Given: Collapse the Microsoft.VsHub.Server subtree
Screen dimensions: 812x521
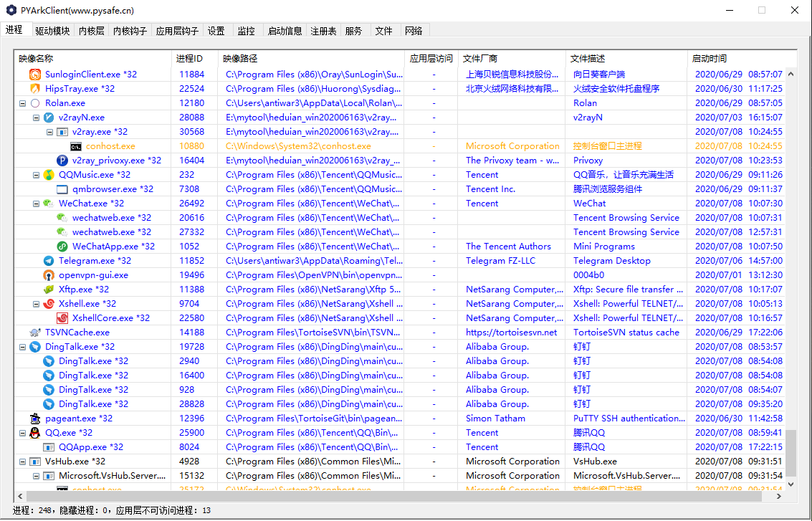Looking at the screenshot, I should (x=37, y=476).
